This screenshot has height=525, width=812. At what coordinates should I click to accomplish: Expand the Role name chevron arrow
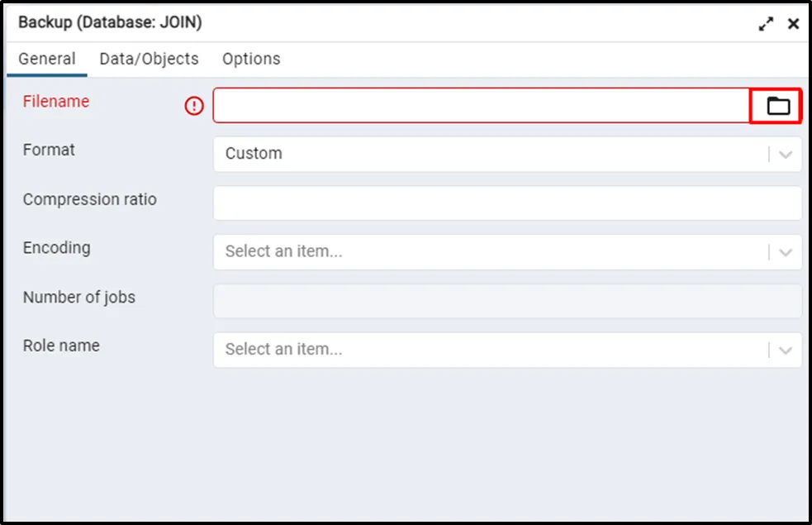[x=786, y=350]
